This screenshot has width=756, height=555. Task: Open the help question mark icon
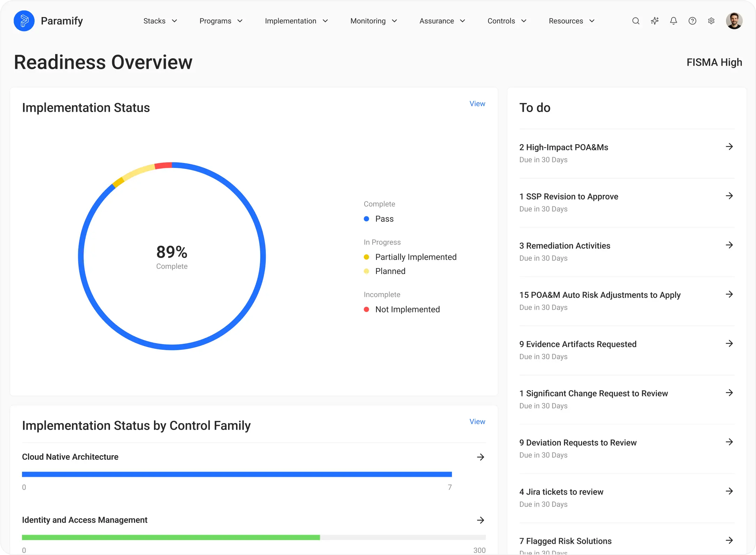click(x=692, y=21)
